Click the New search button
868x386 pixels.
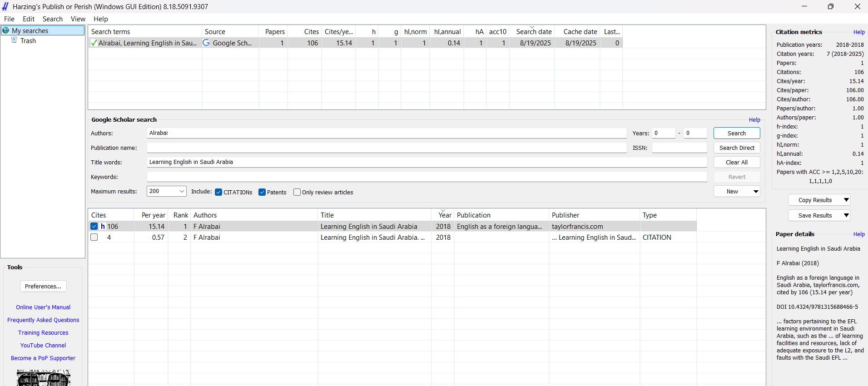click(732, 192)
